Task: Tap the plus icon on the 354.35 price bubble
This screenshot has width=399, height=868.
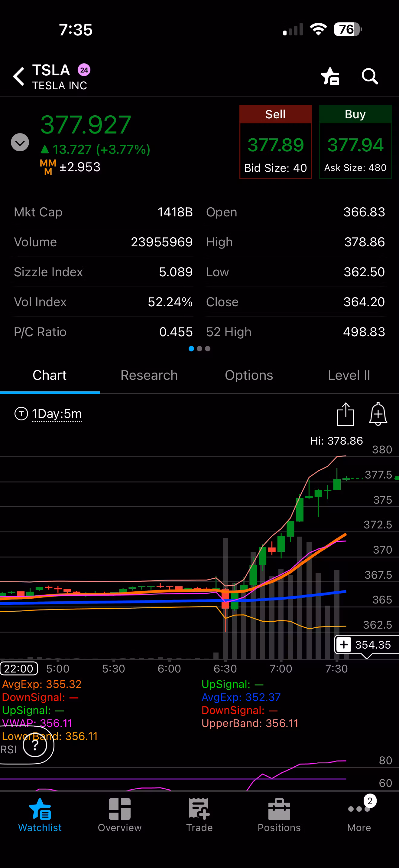Action: pyautogui.click(x=344, y=645)
